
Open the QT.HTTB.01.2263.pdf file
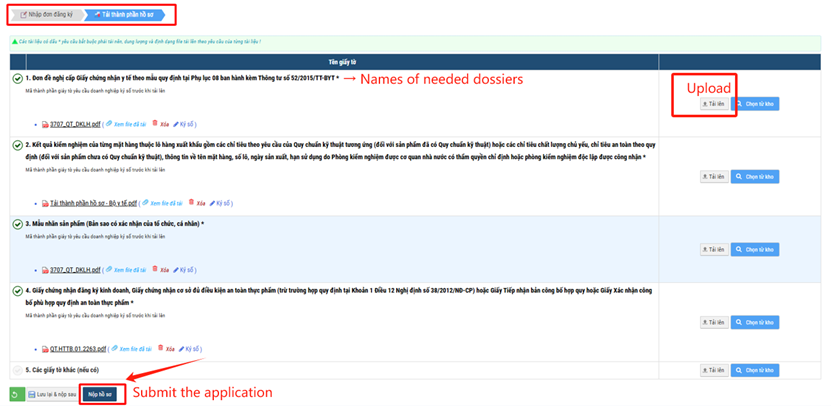pyautogui.click(x=78, y=349)
